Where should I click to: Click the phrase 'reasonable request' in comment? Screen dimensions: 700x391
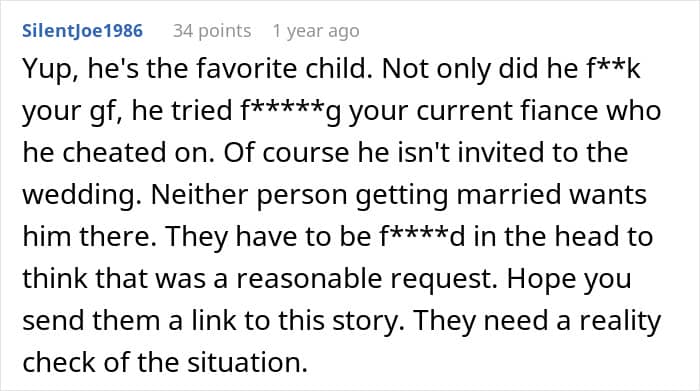point(366,279)
